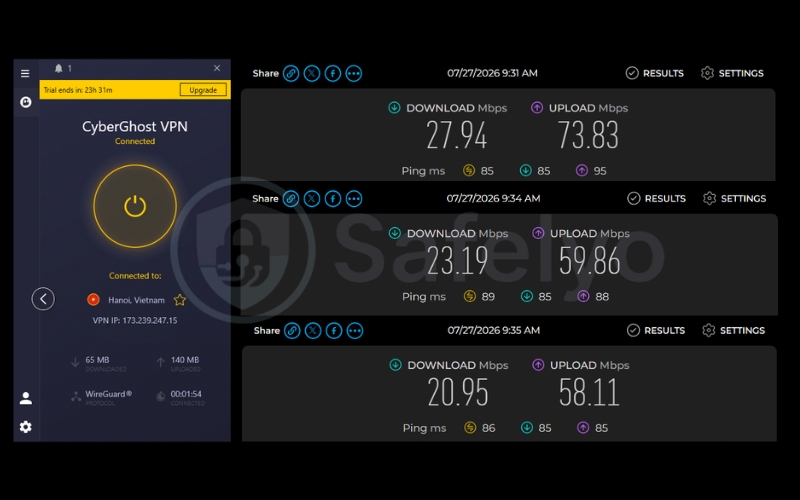
Task: Click the WireGuard protocol entry
Action: coord(108,394)
